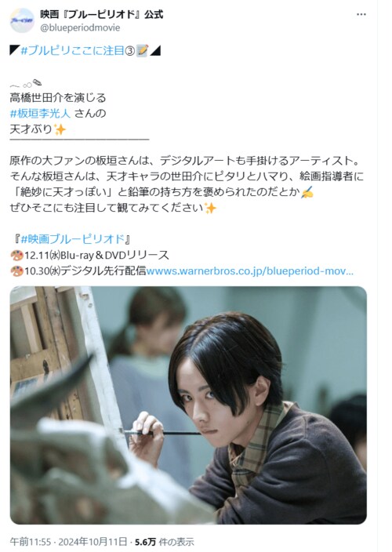Click the Blue Period movie profile avatar

[x=22, y=20]
